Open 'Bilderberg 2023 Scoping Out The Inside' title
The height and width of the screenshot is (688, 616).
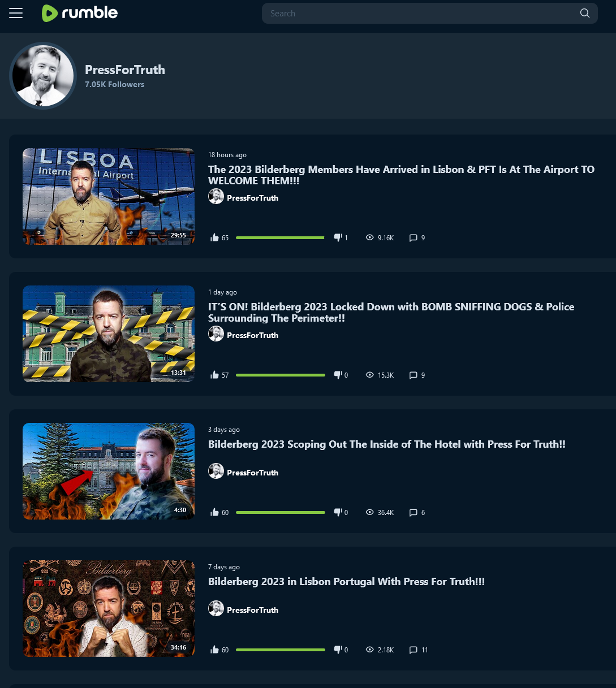(387, 444)
